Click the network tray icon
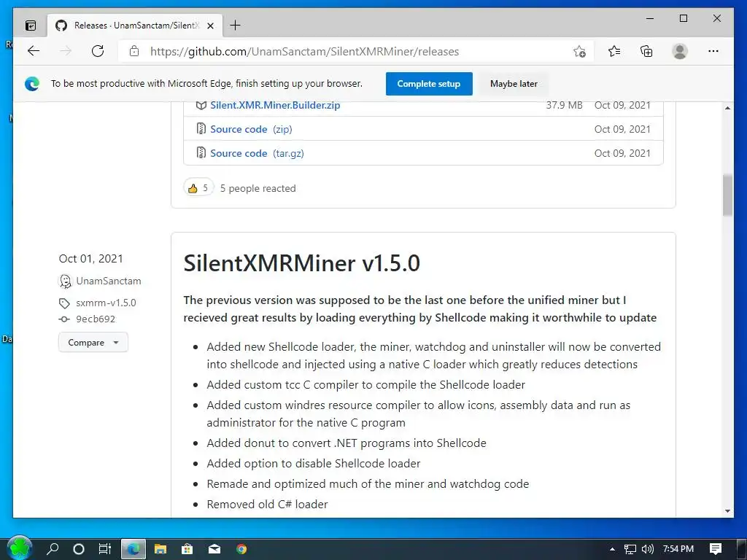Image resolution: width=747 pixels, height=560 pixels. (x=630, y=549)
